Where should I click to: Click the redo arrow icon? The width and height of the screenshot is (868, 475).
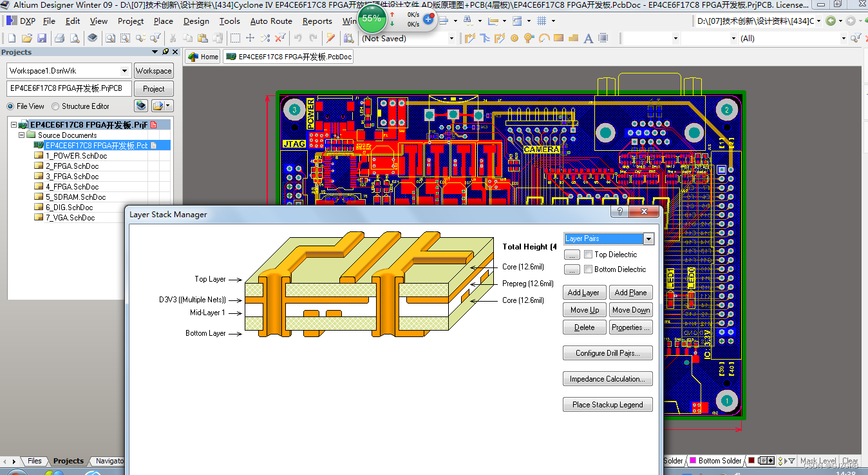[x=314, y=39]
